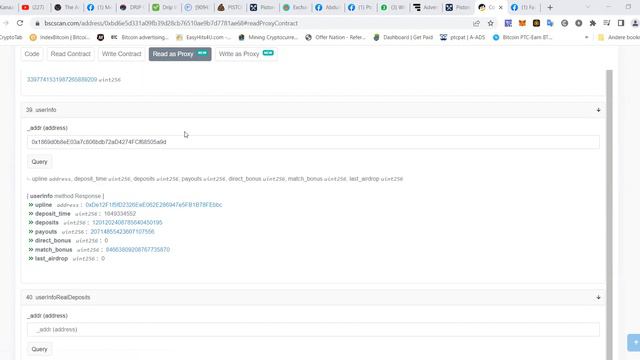Open the Extensions puzzle piece menu
Viewport: 640px width, 360px height.
click(x=593, y=23)
